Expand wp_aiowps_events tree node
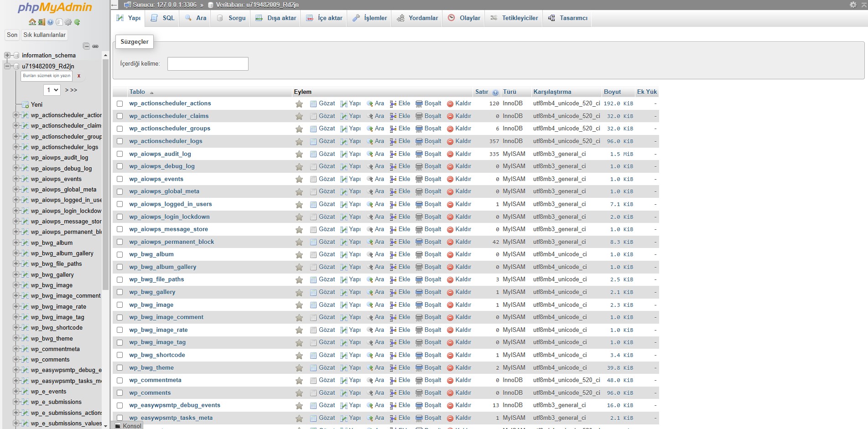The height and width of the screenshot is (429, 868). tap(16, 179)
